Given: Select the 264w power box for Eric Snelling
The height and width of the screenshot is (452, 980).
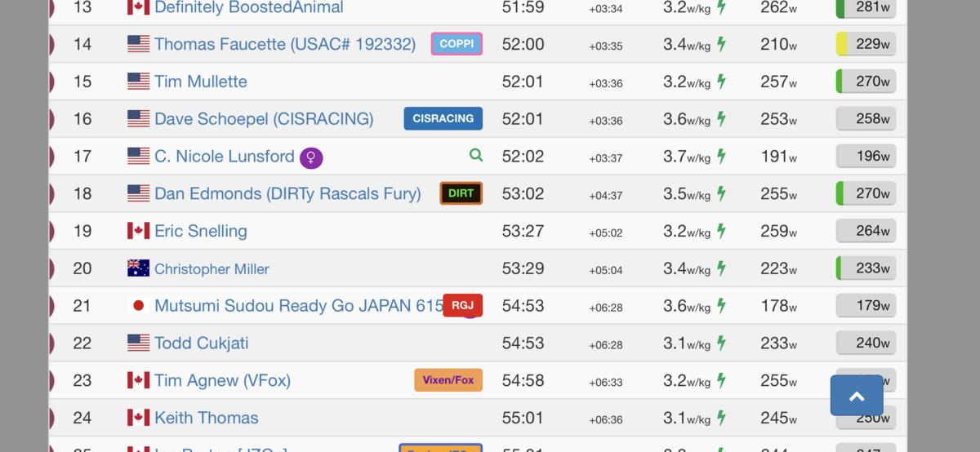Looking at the screenshot, I should click(x=866, y=231).
